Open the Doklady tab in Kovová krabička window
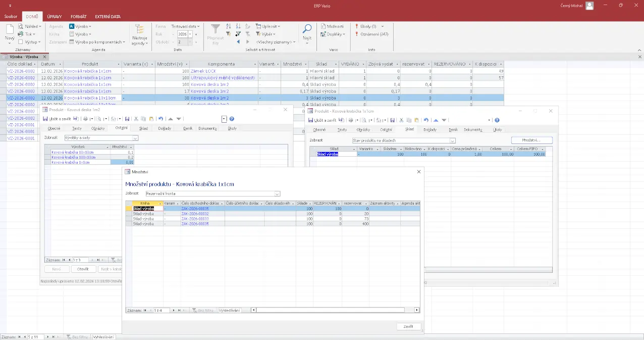This screenshot has width=644, height=340. [x=430, y=129]
